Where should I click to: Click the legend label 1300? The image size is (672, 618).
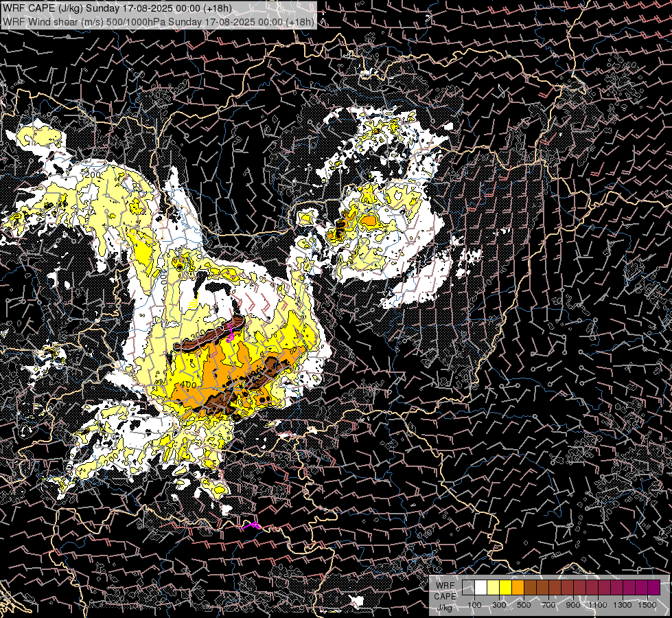tap(623, 605)
